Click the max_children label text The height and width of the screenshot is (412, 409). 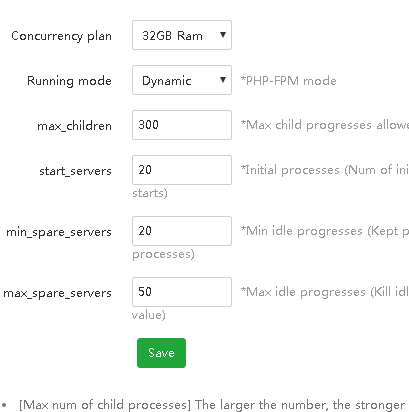coord(74,126)
